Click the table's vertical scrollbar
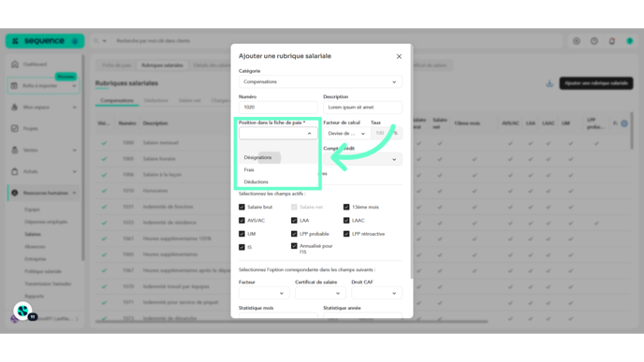 (x=632, y=131)
